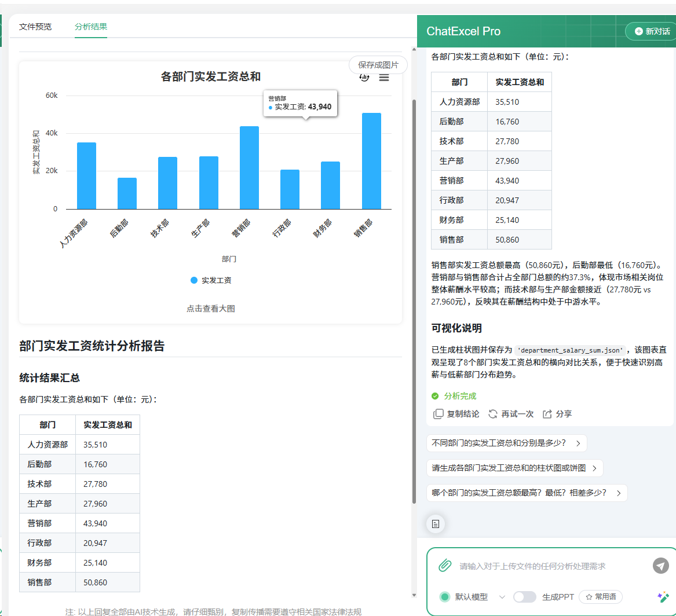This screenshot has width=676, height=616.
Task: Click the 营销部 bar in chart
Action: click(249, 167)
